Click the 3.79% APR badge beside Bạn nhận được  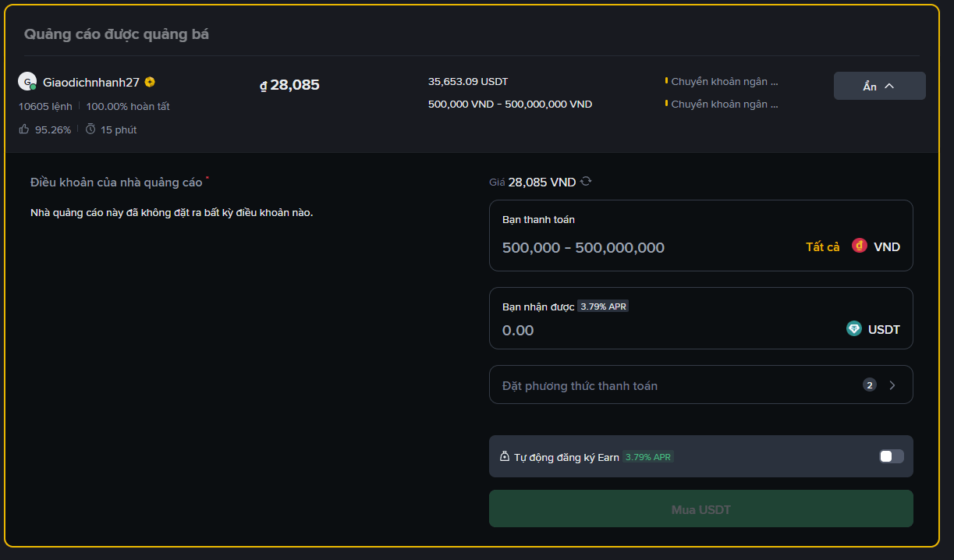(x=603, y=307)
